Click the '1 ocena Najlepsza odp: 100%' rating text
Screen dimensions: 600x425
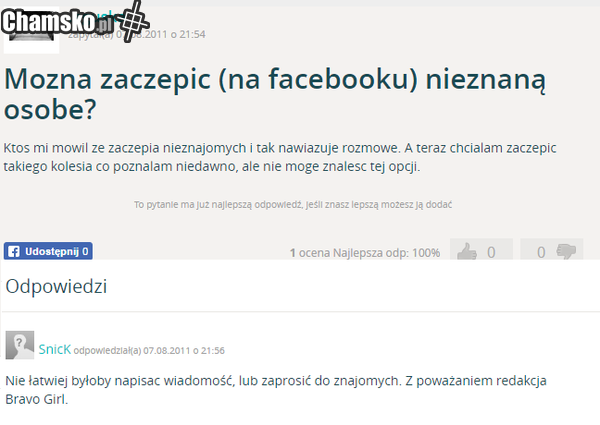(x=364, y=253)
